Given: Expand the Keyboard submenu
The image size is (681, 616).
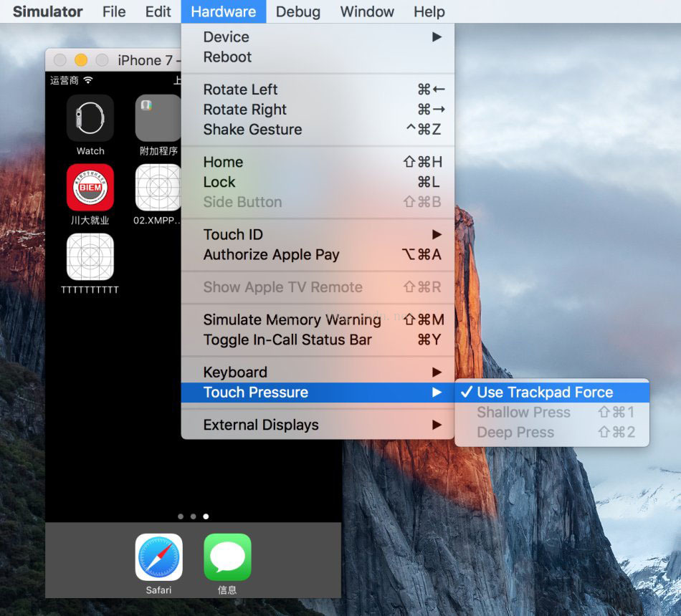Looking at the screenshot, I should tap(318, 372).
